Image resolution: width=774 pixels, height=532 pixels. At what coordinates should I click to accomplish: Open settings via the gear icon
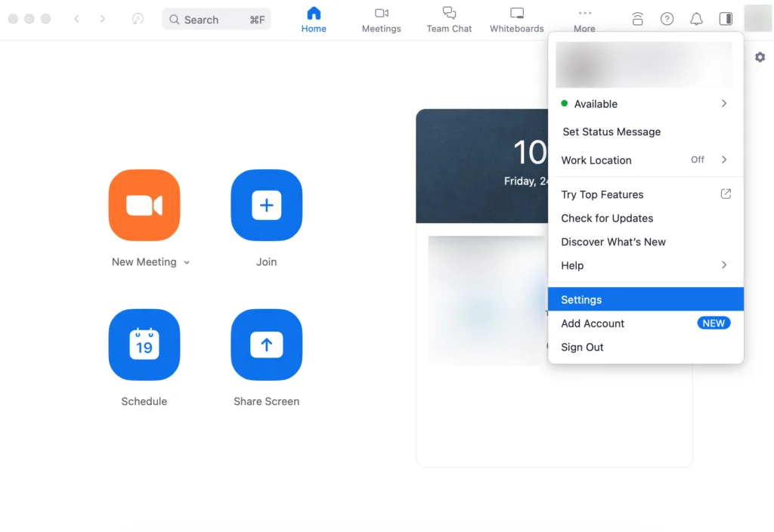pos(760,57)
